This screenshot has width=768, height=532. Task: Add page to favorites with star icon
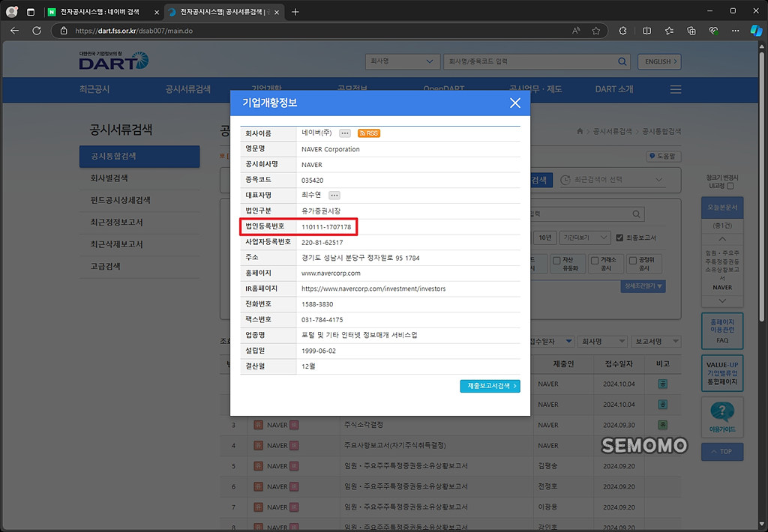[x=595, y=31]
